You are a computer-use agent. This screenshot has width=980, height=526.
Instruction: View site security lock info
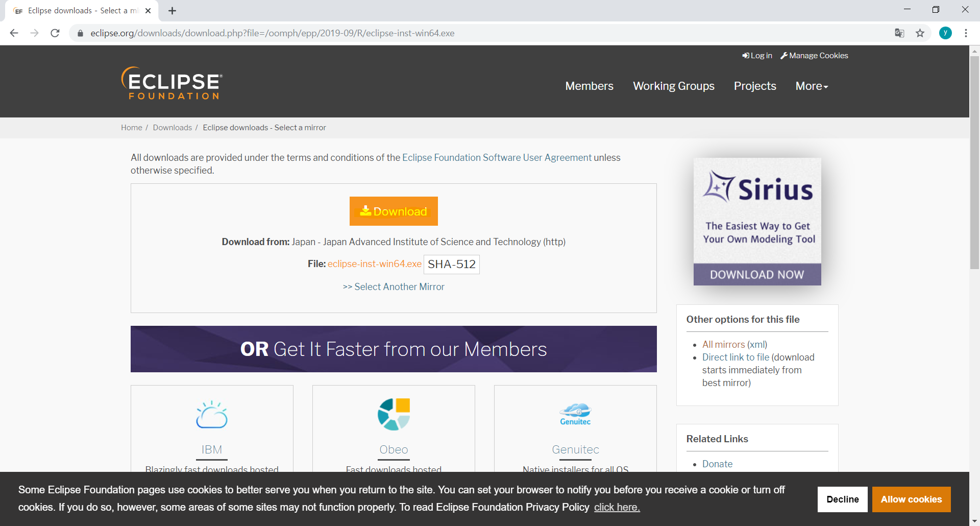point(80,33)
